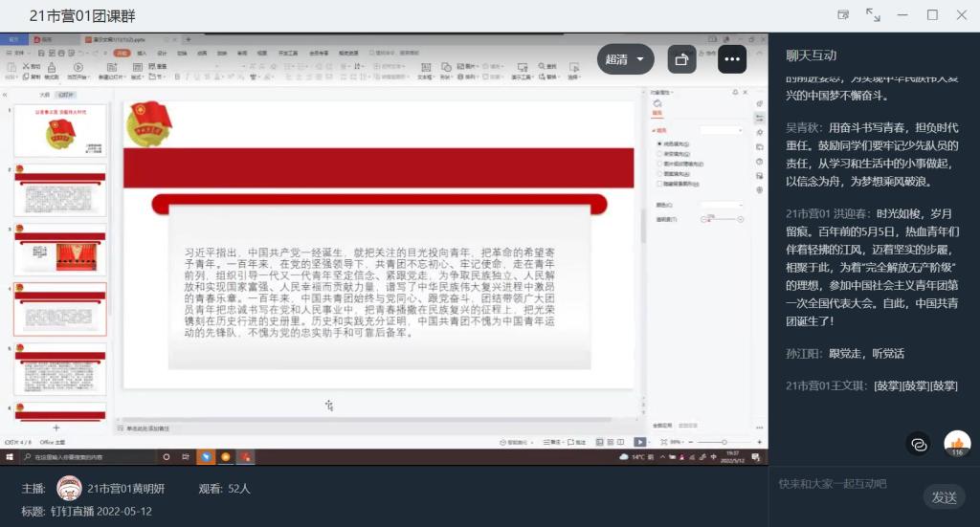Screen dimensions: 980x527
Task: Open the 插入 ribbon tab
Action: click(142, 53)
